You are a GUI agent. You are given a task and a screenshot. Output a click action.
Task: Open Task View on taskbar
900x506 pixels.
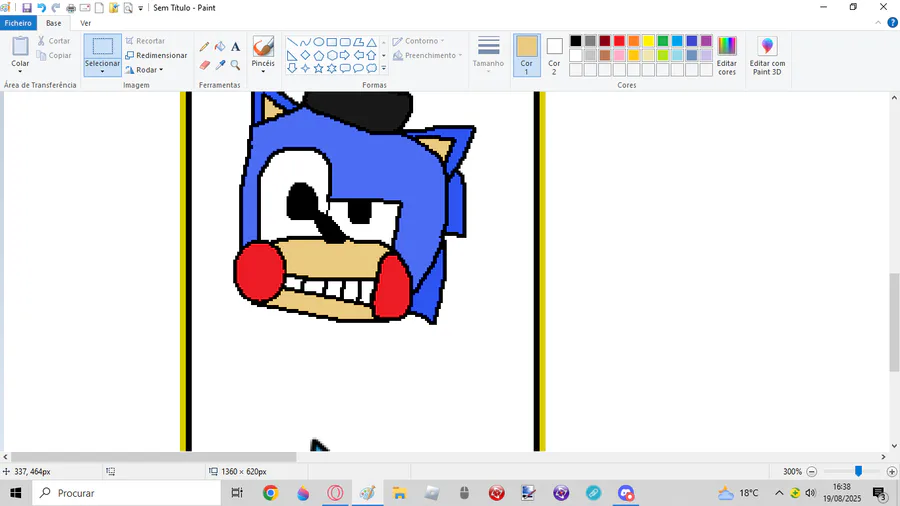tap(236, 493)
